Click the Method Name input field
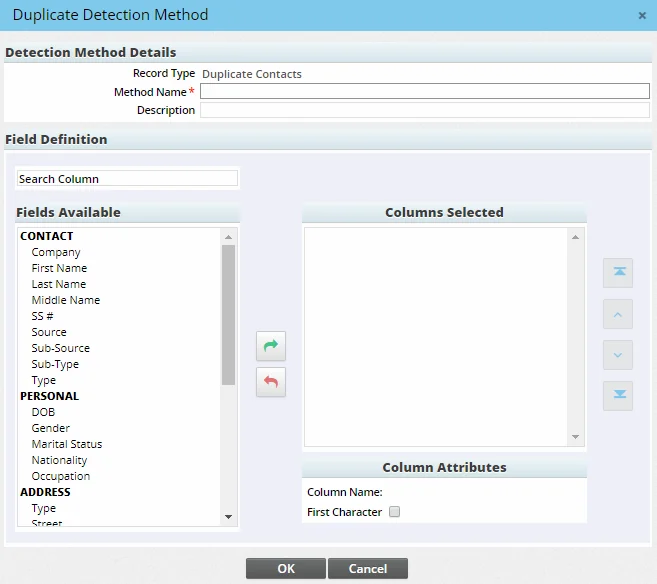 tap(425, 91)
